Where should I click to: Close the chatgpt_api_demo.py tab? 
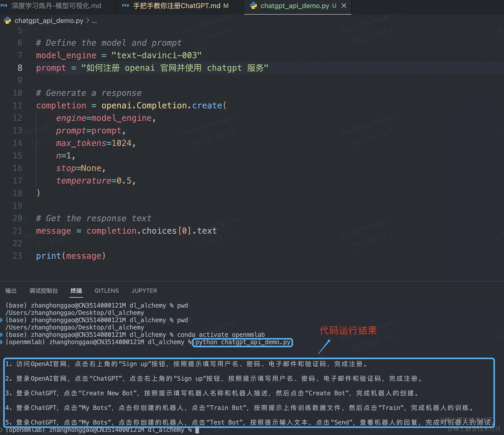344,6
